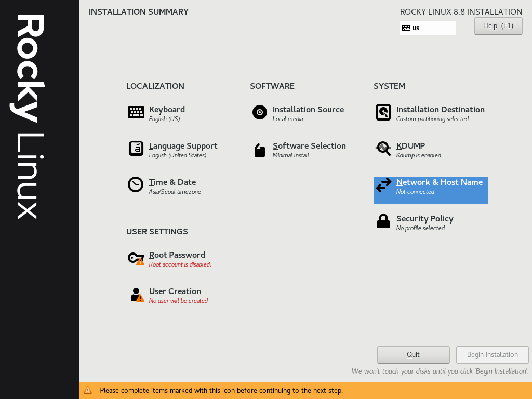Click the Installation Source disc icon
Viewport: 532px width, 399px height.
(x=260, y=112)
